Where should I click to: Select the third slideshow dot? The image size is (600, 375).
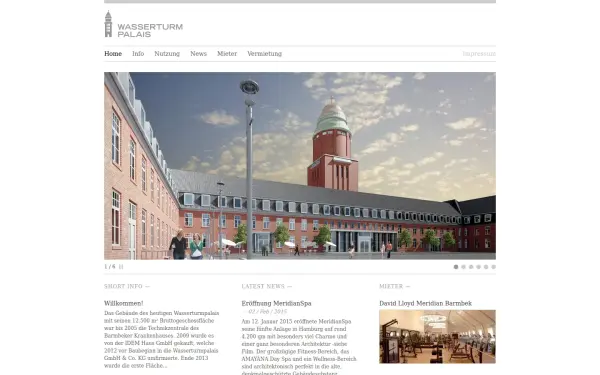tap(471, 267)
